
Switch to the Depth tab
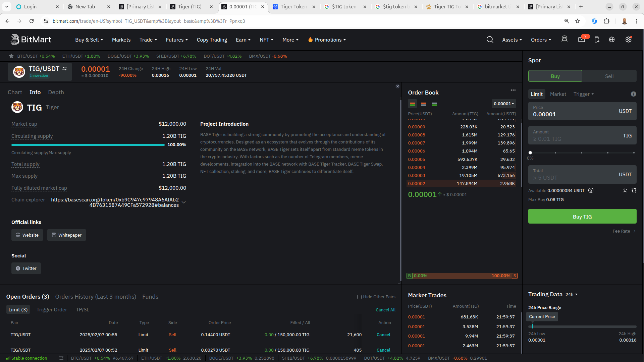click(56, 92)
